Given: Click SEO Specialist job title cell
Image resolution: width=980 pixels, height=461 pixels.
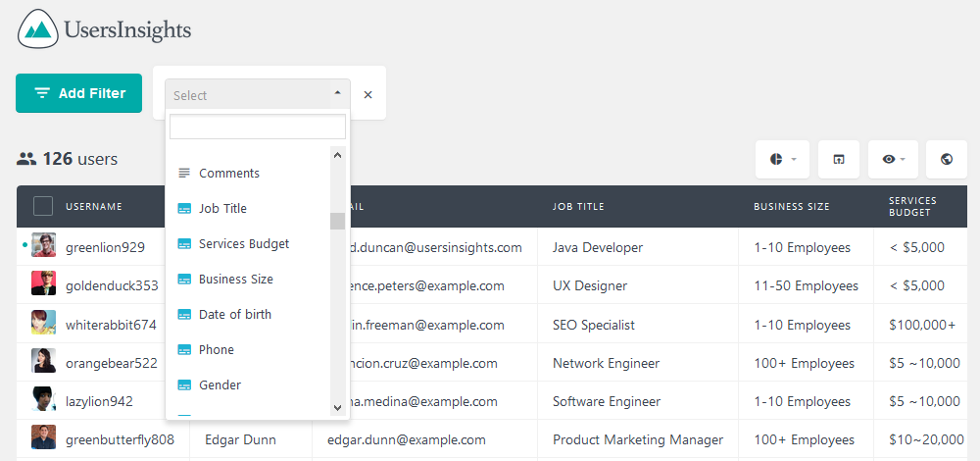Looking at the screenshot, I should [x=594, y=326].
